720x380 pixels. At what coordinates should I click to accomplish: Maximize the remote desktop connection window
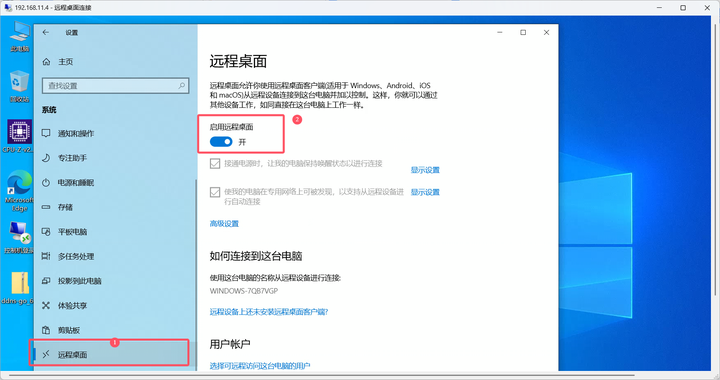point(683,7)
